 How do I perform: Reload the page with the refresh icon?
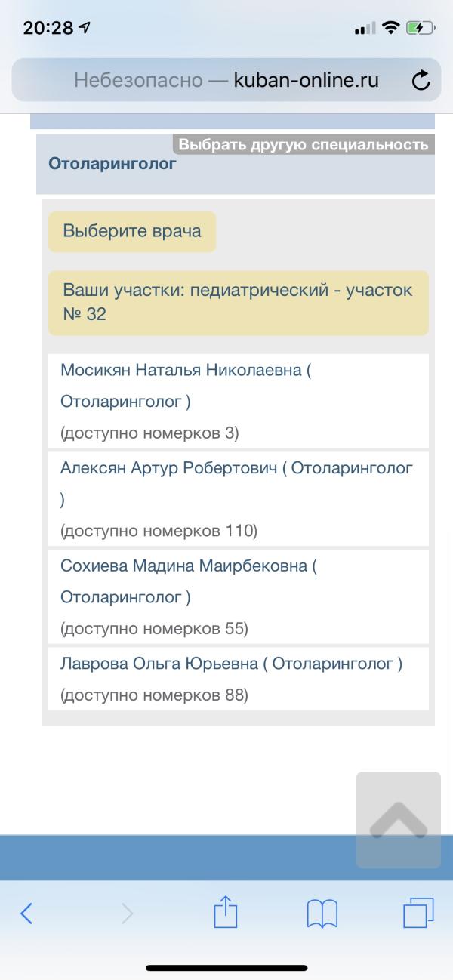[x=421, y=80]
